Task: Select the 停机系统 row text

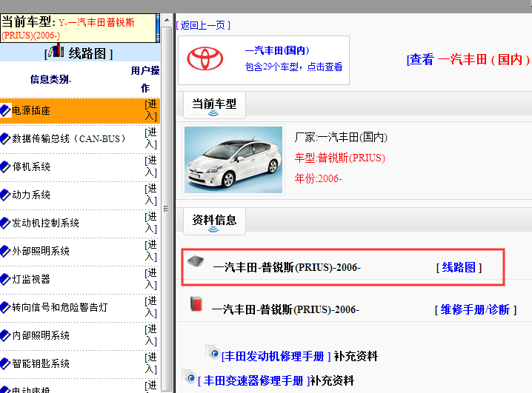Action: pyautogui.click(x=31, y=167)
